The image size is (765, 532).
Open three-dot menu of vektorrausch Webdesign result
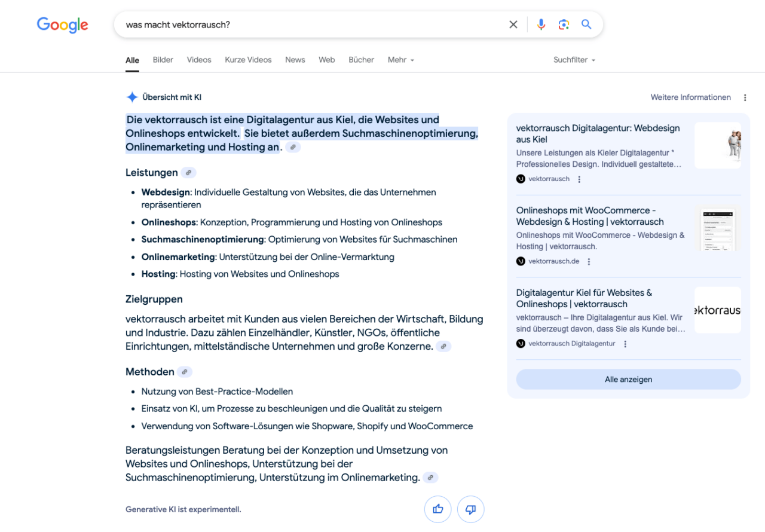[x=579, y=179]
